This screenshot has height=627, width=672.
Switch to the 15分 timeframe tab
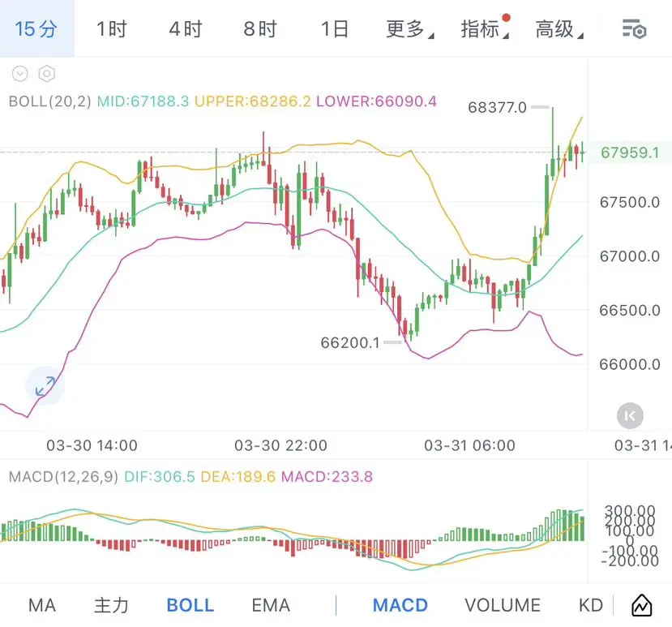coord(36,30)
